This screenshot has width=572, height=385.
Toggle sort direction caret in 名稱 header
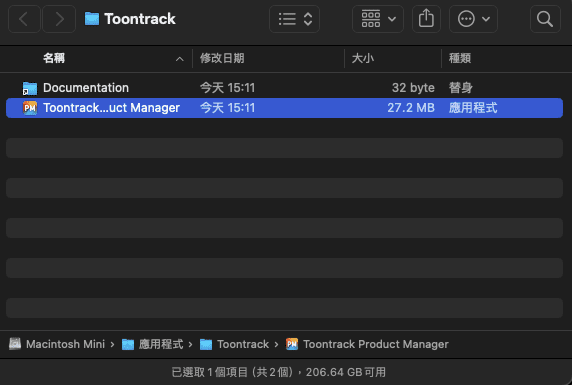point(179,59)
